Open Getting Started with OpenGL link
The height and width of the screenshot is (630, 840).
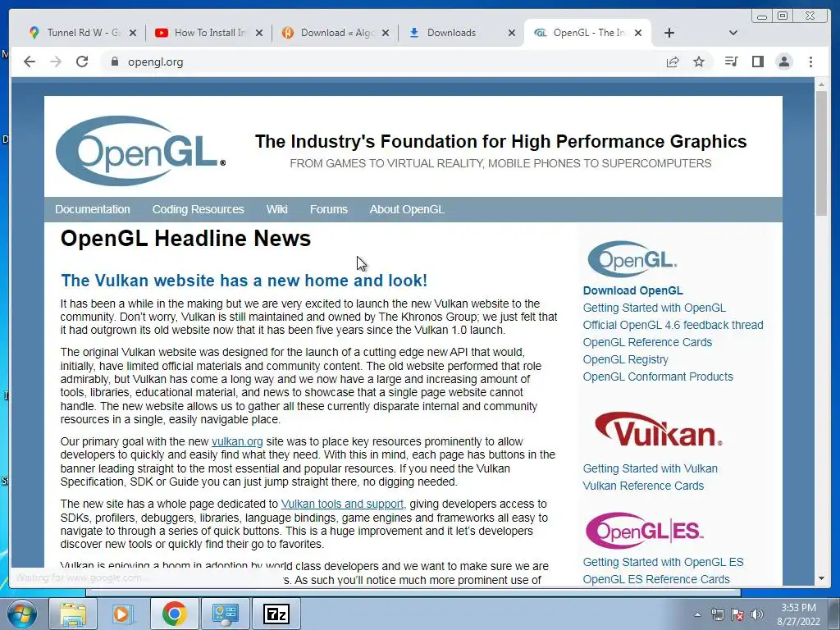[x=654, y=308]
